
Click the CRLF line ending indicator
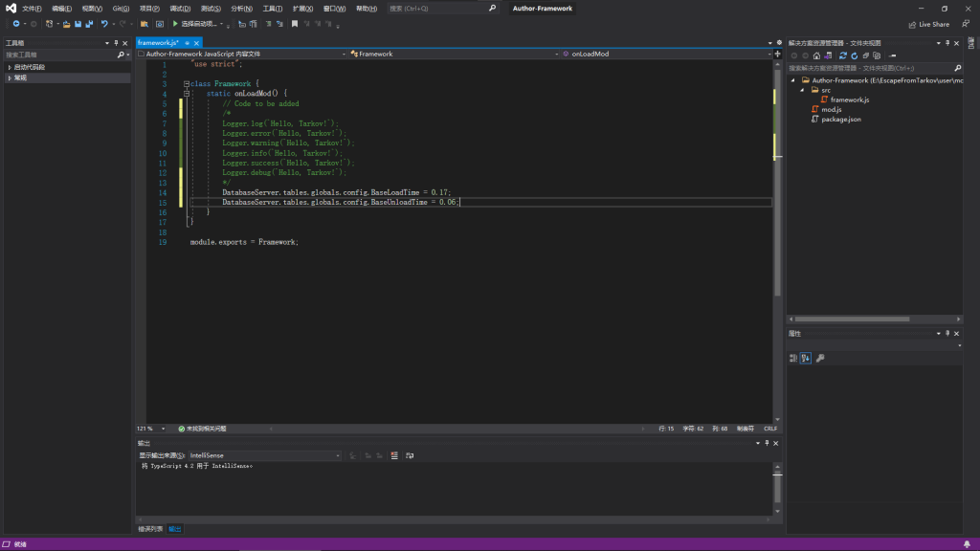pyautogui.click(x=770, y=429)
